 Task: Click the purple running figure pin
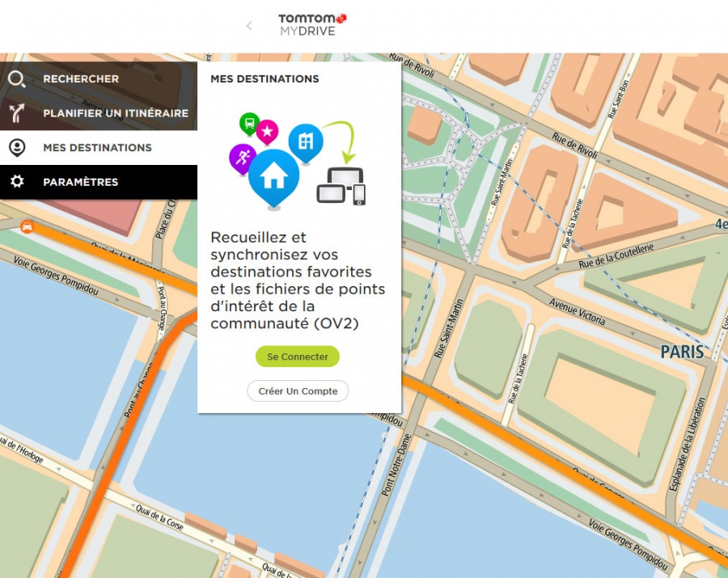coord(243,158)
